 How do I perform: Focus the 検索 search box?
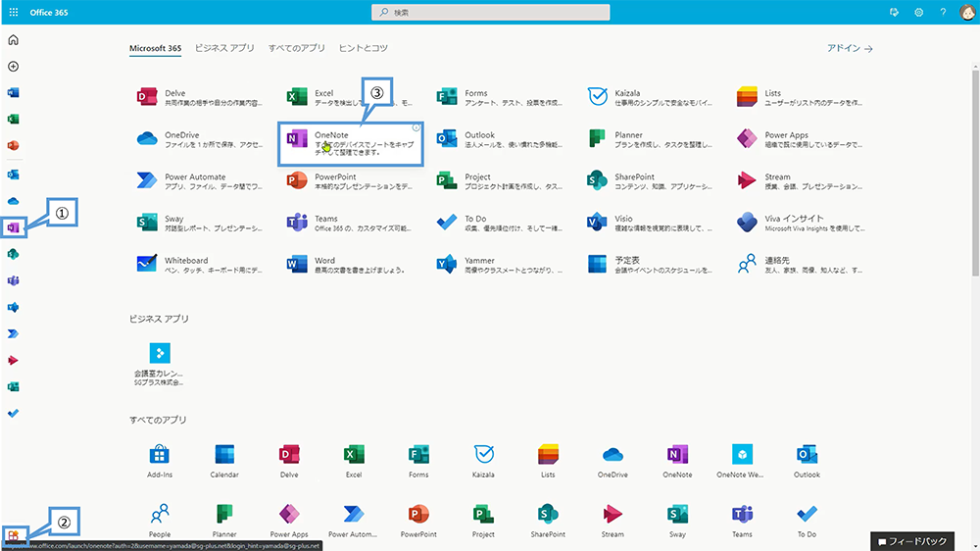[x=491, y=12]
